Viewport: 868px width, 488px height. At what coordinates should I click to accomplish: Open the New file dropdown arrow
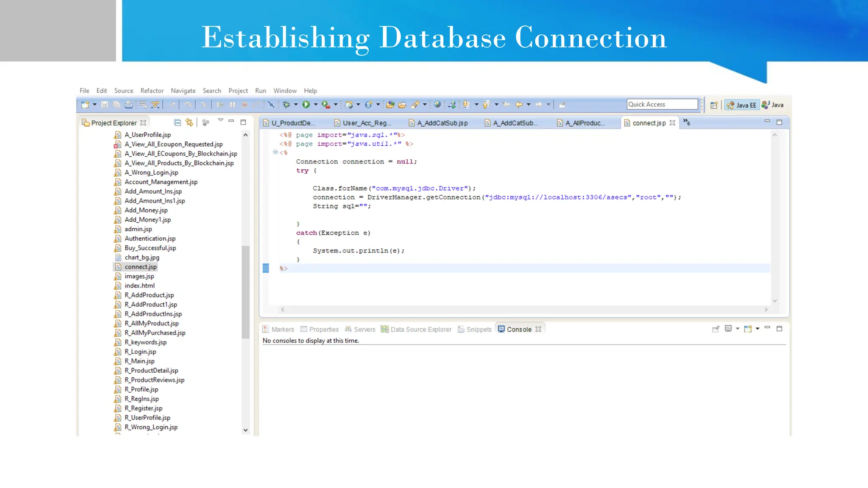click(95, 105)
